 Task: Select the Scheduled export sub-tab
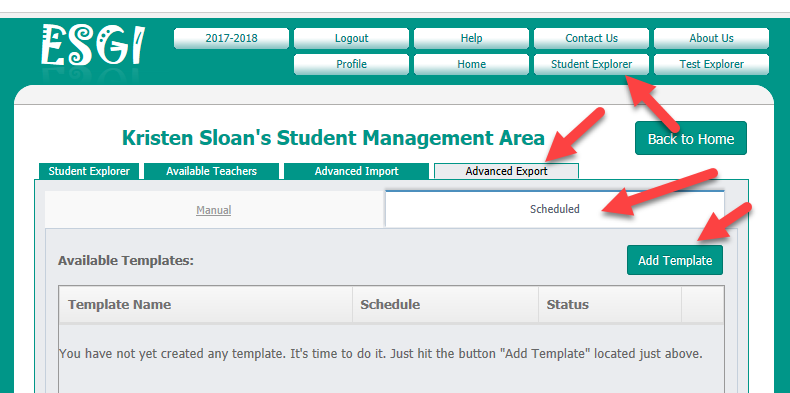(x=555, y=209)
